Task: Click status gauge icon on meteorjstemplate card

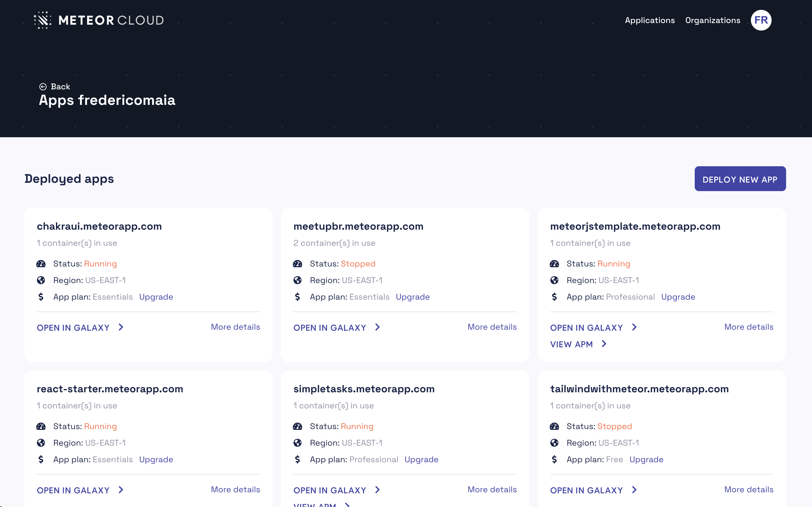Action: coord(554,264)
